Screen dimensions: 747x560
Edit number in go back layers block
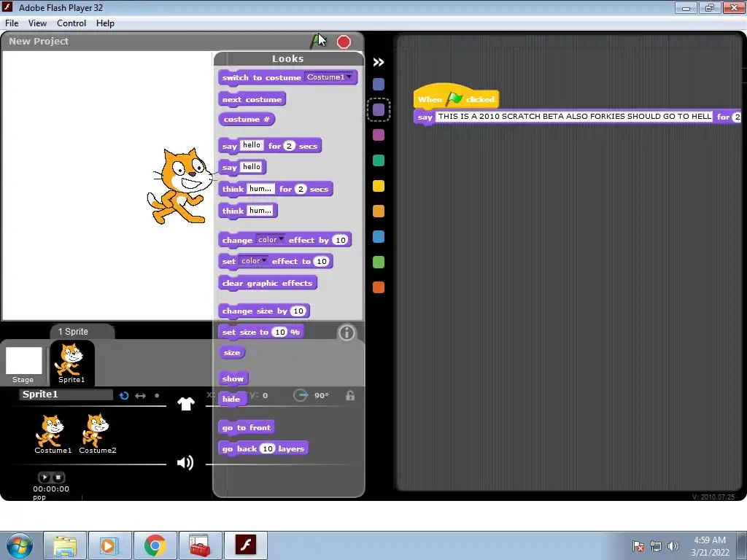pos(268,448)
